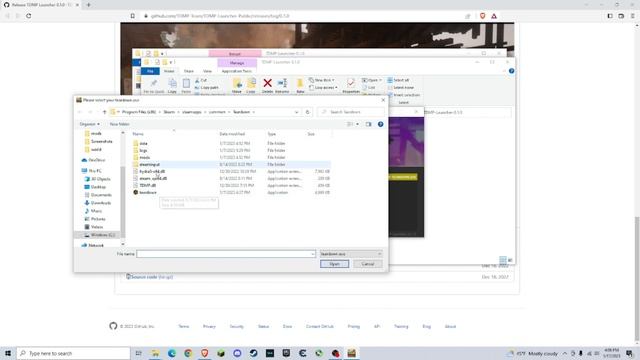Open the file type filter combo box
Viewport: 640px width, 360px height.
click(x=351, y=254)
